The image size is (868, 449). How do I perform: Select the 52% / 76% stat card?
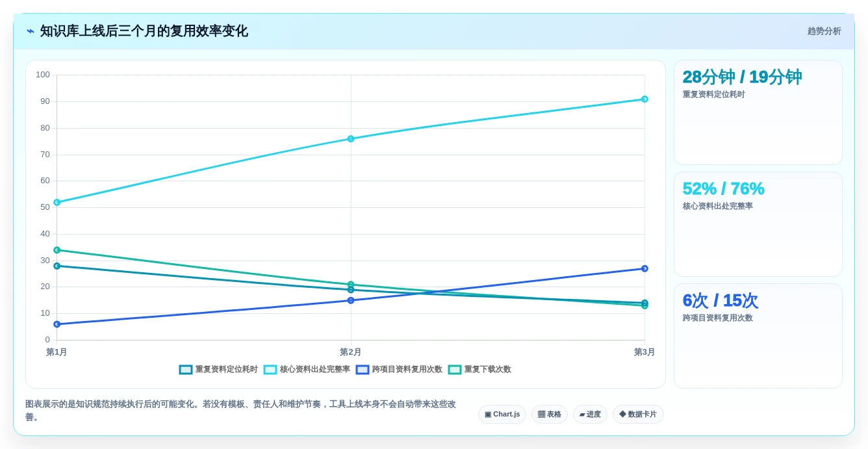(x=758, y=224)
